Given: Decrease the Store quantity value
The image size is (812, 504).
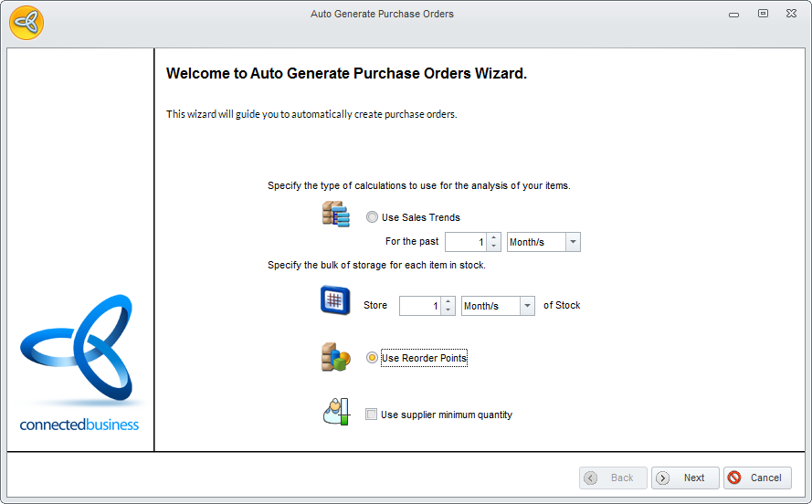Looking at the screenshot, I should coord(448,310).
